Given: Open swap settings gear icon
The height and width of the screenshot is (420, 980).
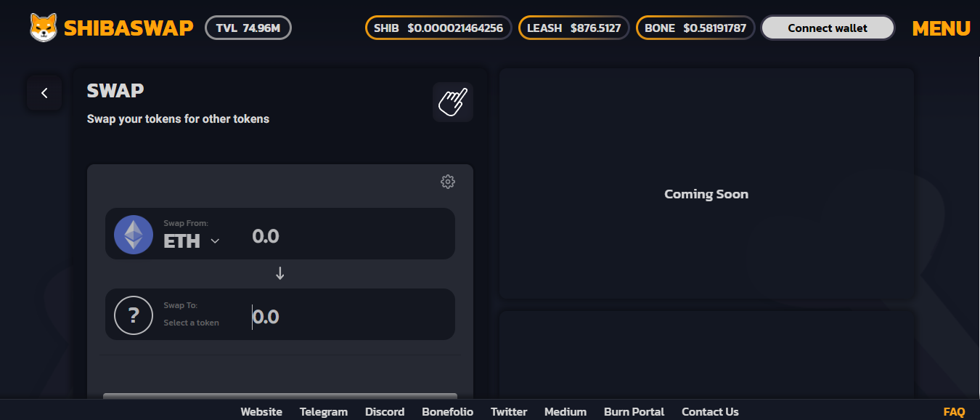Looking at the screenshot, I should [x=448, y=182].
